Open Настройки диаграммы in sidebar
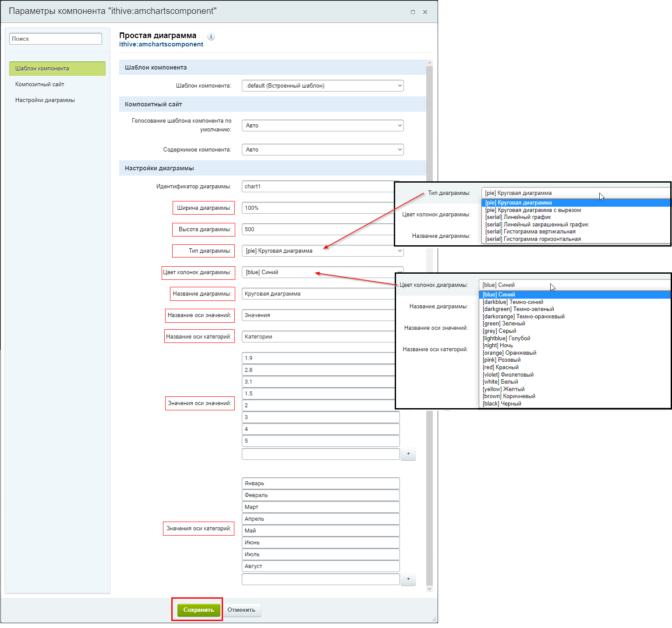 pyautogui.click(x=45, y=100)
